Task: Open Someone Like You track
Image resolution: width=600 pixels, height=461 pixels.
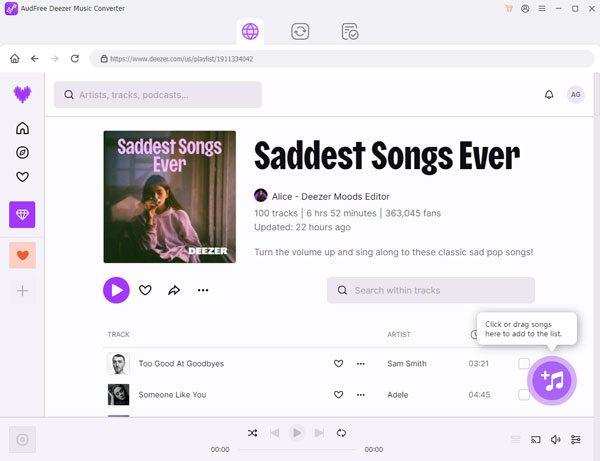Action: pyautogui.click(x=172, y=394)
